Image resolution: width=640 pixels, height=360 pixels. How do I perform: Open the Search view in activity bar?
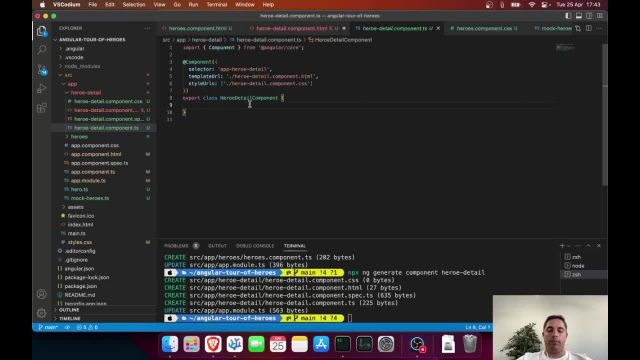(42, 50)
